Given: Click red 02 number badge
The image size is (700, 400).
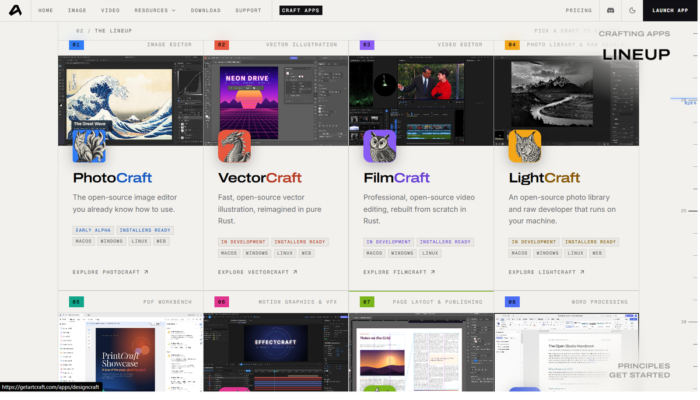Looking at the screenshot, I should 221,45.
